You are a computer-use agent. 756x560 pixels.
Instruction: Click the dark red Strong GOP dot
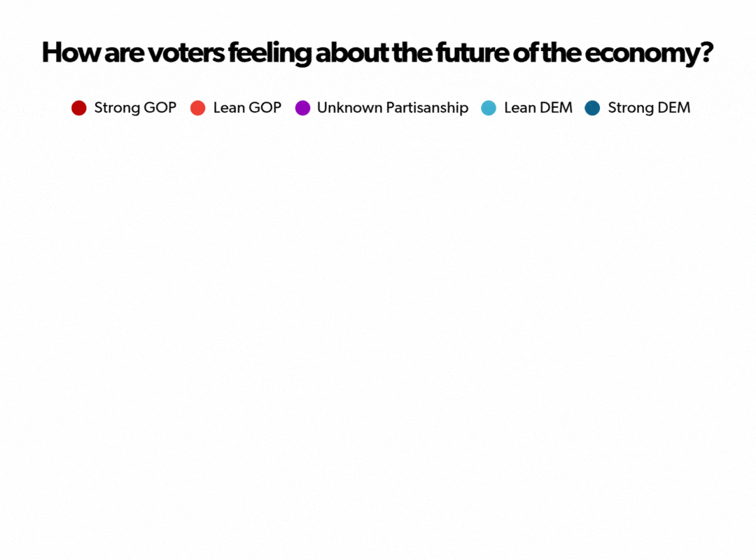click(79, 108)
